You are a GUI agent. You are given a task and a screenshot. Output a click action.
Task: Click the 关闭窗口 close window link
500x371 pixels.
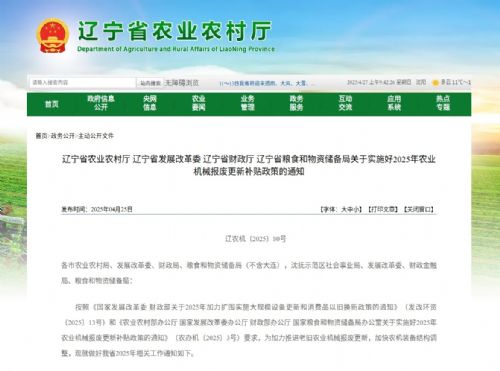point(419,209)
